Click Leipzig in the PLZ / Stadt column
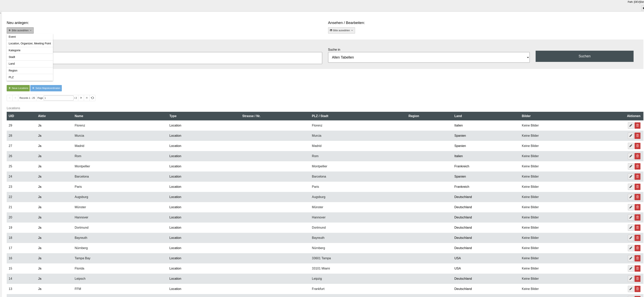Viewport: 644px width, 297px height. tap(317, 279)
